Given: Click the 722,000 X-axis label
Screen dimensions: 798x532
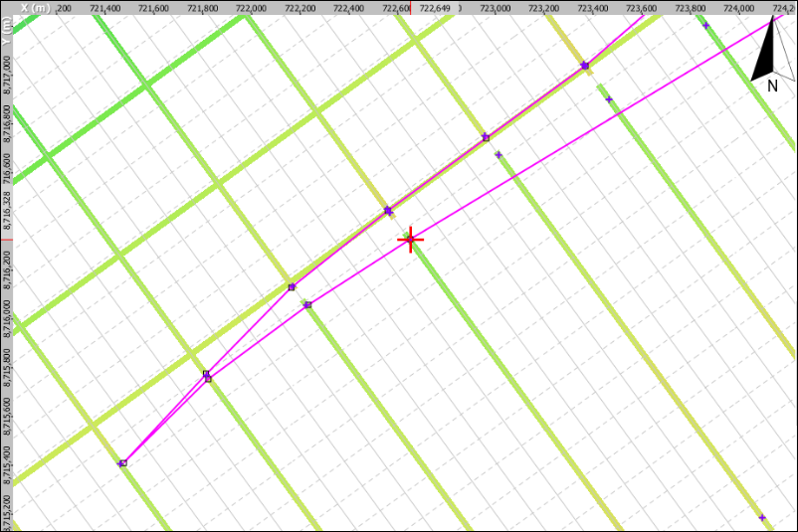Looking at the screenshot, I should coord(252,8).
